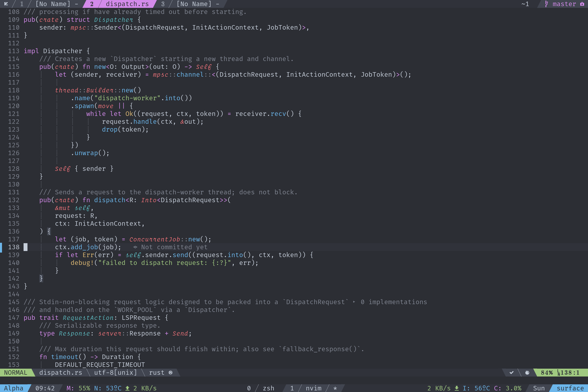Click the upload arrow icon by 2 KB/s
This screenshot has width=588, height=392.
click(x=127, y=388)
